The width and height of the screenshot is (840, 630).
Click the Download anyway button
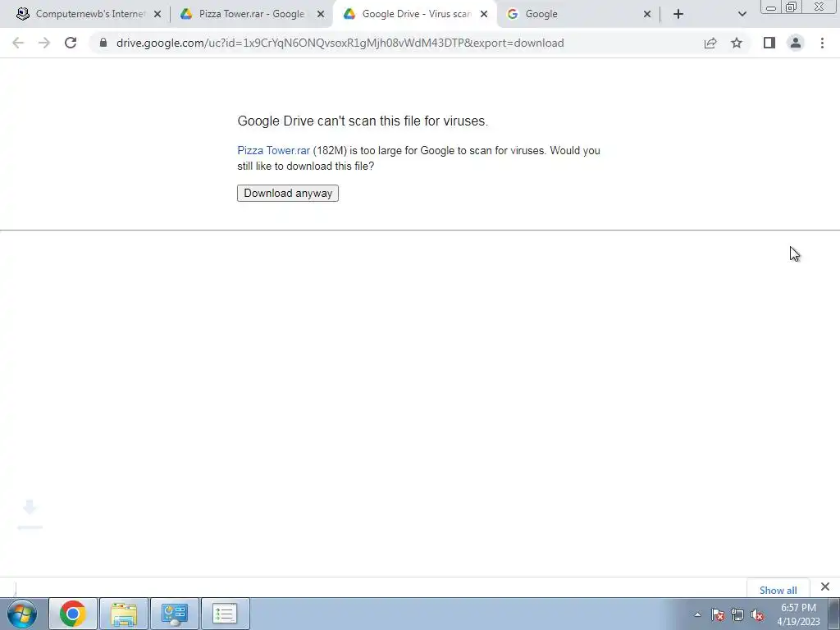click(x=288, y=194)
